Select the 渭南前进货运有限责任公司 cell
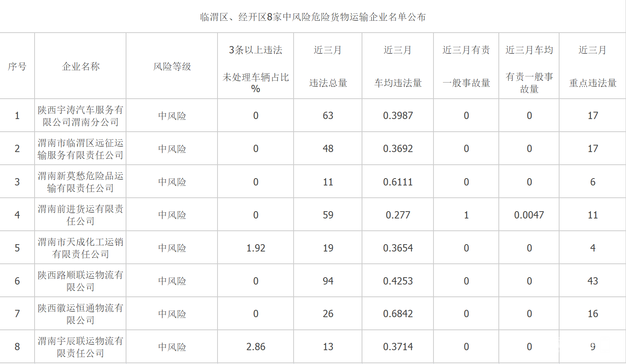The image size is (626, 364). point(80,215)
